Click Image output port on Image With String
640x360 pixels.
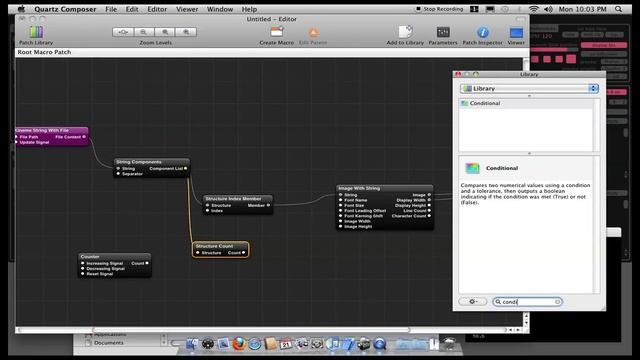pyautogui.click(x=429, y=195)
